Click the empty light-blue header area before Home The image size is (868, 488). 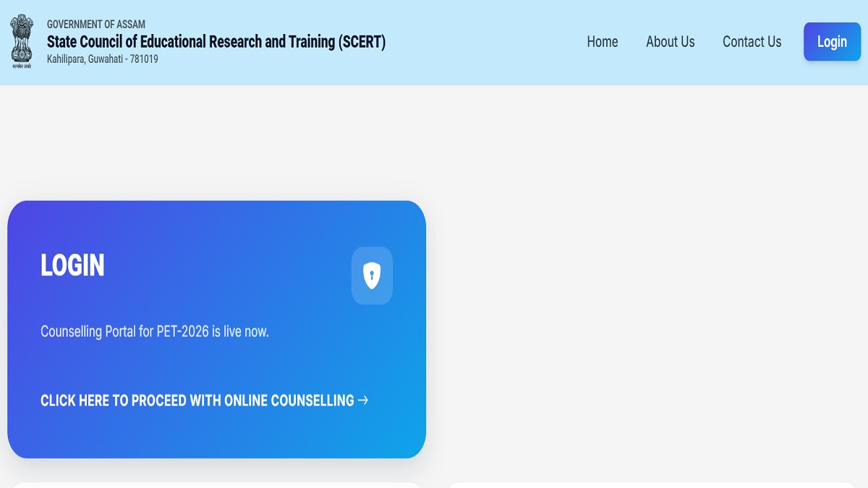[485, 41]
